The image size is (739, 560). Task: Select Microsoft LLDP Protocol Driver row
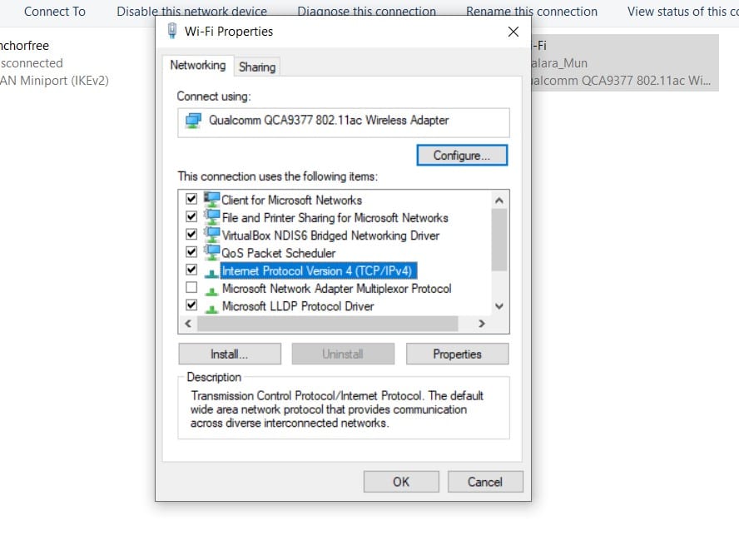(x=298, y=306)
